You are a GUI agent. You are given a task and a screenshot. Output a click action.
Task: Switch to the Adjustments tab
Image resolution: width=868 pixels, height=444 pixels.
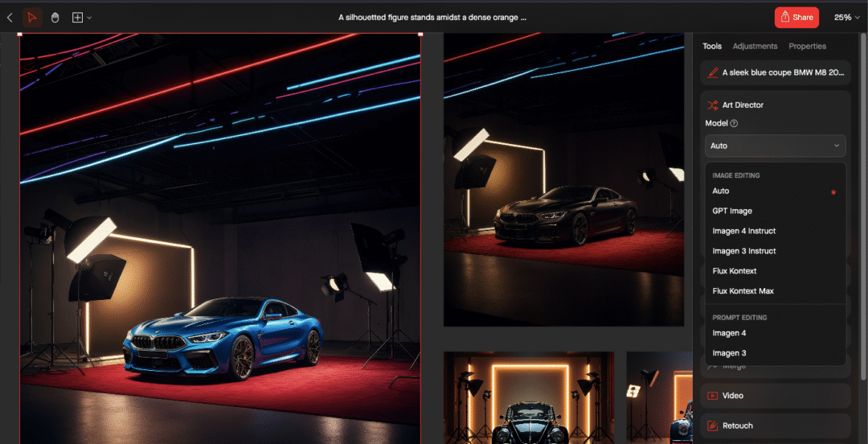click(x=755, y=47)
